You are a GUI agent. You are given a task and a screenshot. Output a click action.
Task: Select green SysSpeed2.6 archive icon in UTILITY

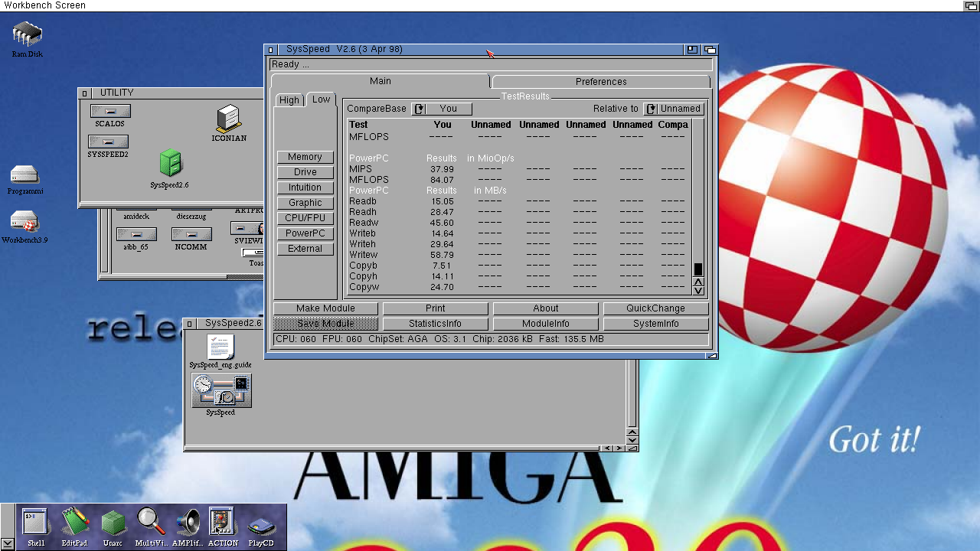pos(170,169)
